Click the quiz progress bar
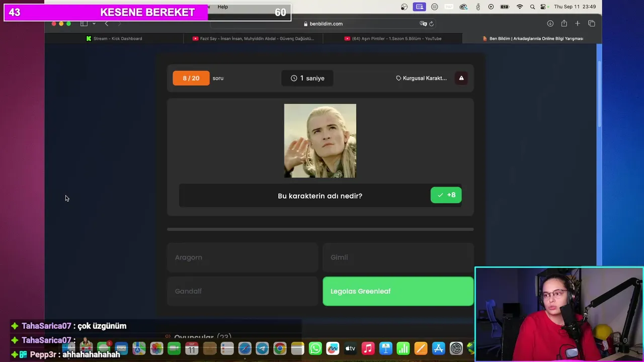The width and height of the screenshot is (644, 362). click(320, 229)
